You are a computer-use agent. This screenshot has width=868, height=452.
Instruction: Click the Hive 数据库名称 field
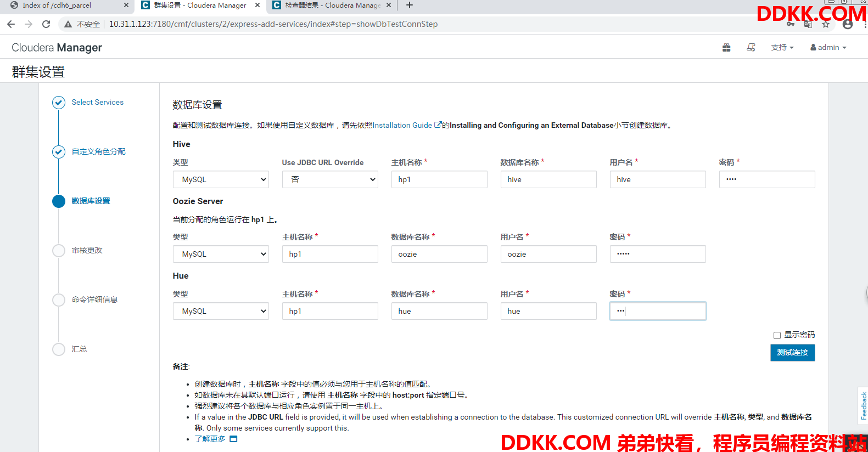(x=548, y=179)
